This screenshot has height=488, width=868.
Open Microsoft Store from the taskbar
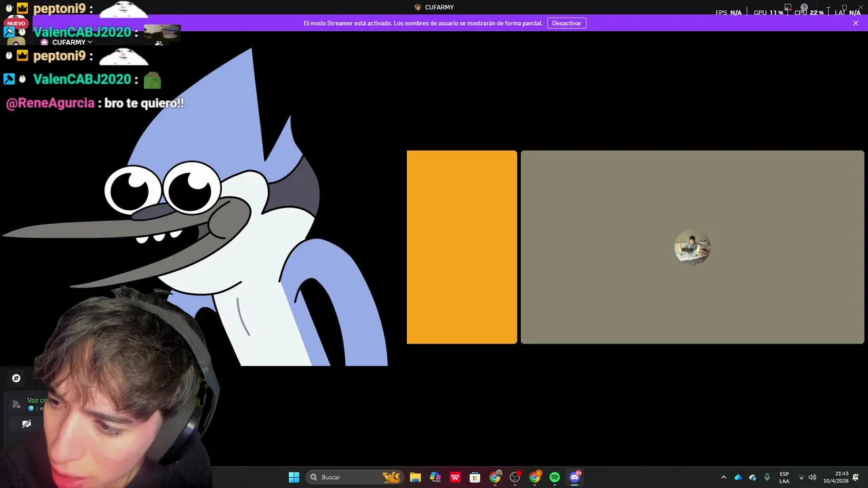[x=475, y=477]
